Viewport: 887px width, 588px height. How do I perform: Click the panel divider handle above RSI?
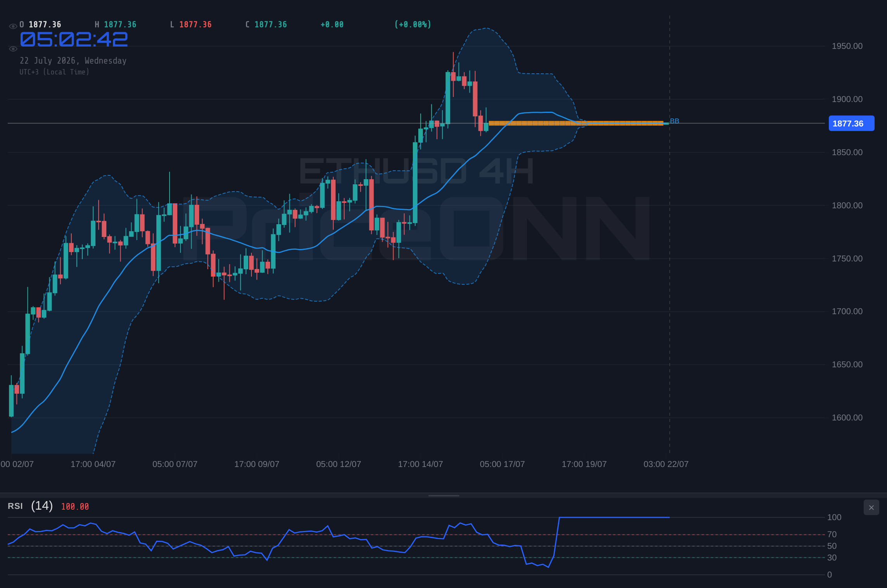click(x=443, y=495)
